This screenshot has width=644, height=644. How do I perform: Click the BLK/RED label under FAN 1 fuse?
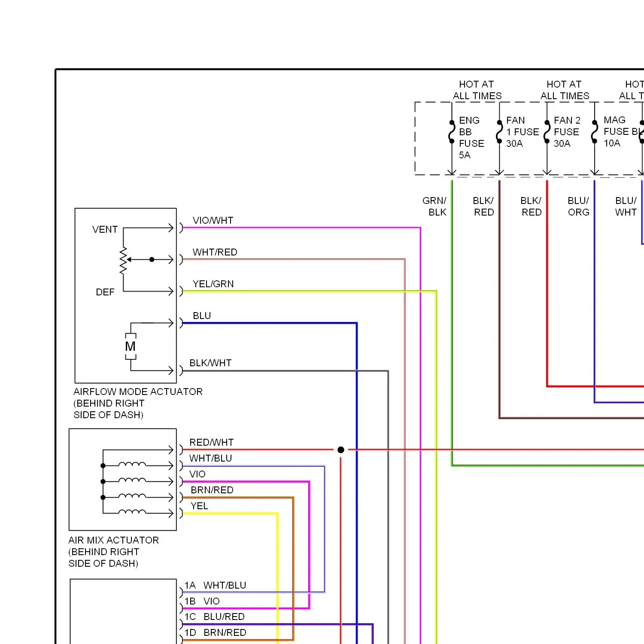[483, 206]
